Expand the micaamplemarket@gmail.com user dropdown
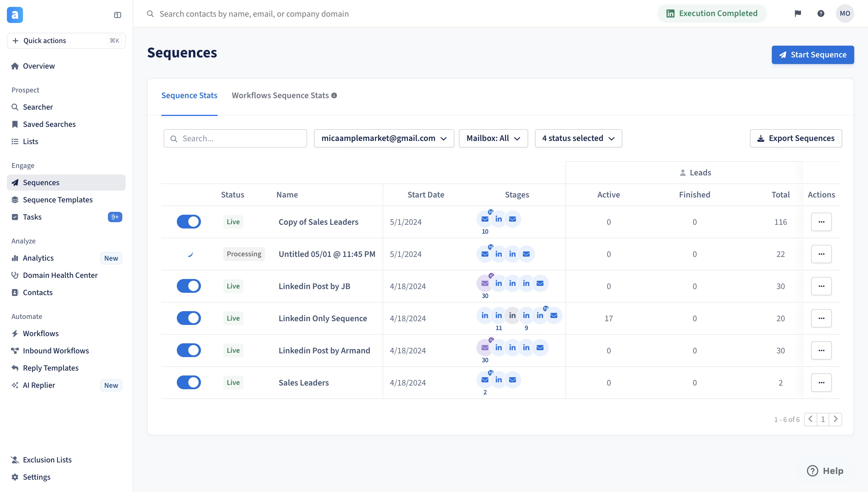Viewport: 868px width, 492px height. coord(384,138)
